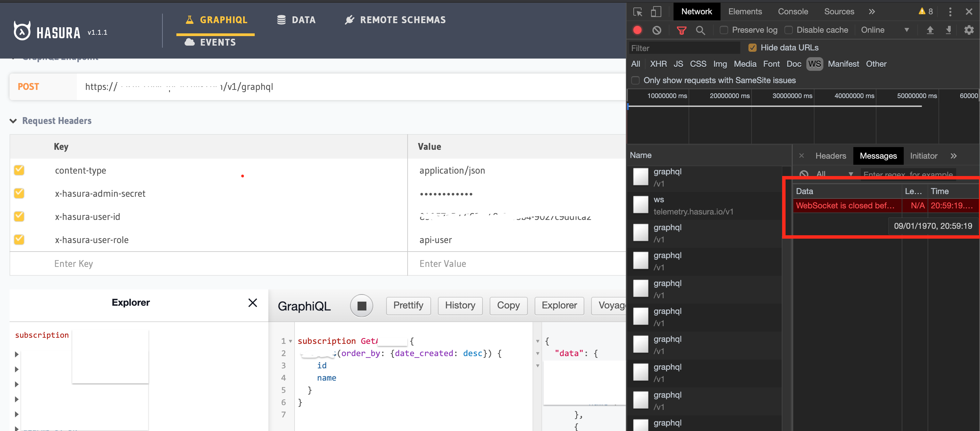
Task: Filter network by XHR type
Action: (x=658, y=64)
